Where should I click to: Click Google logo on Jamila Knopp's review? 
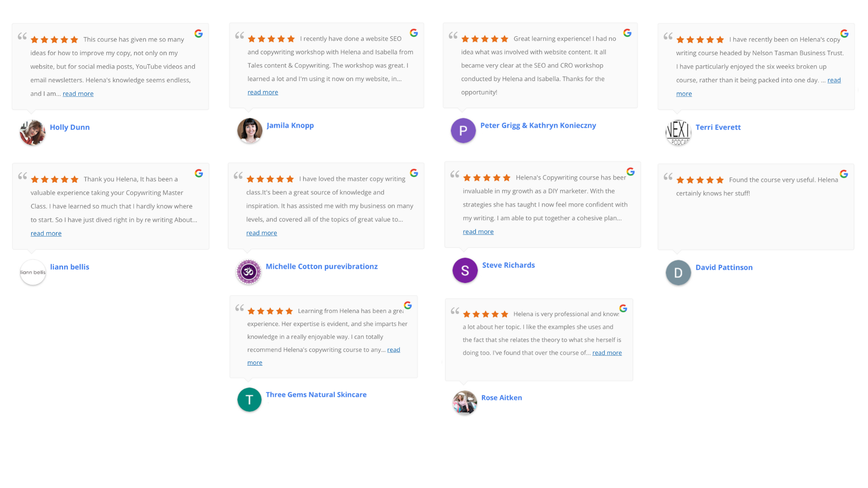click(414, 33)
